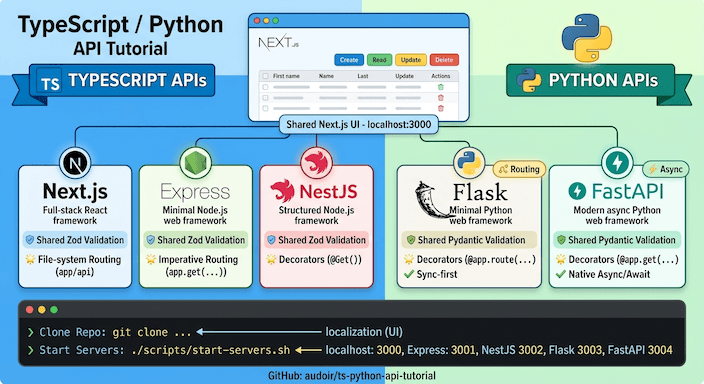
Task: Click the red Delete button
Action: click(x=444, y=60)
